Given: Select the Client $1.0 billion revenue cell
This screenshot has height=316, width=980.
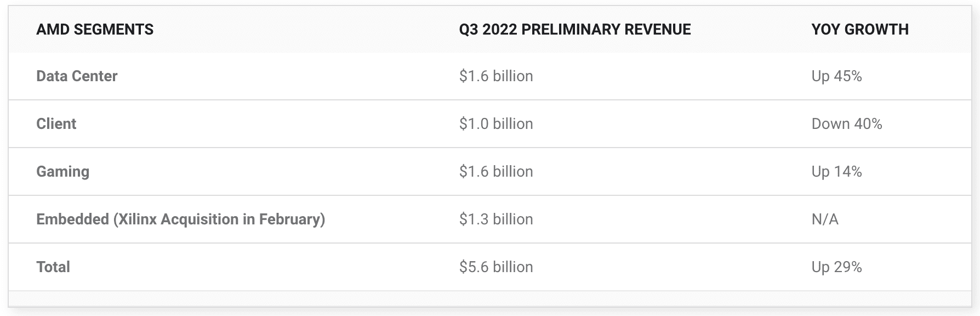Looking at the screenshot, I should 496,123.
